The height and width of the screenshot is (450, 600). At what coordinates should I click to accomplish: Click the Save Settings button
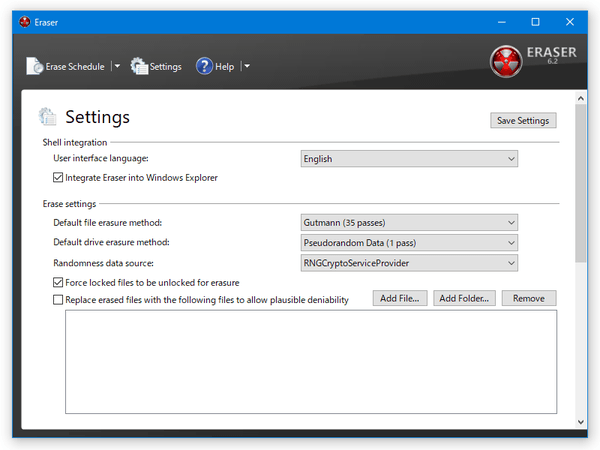(x=524, y=120)
